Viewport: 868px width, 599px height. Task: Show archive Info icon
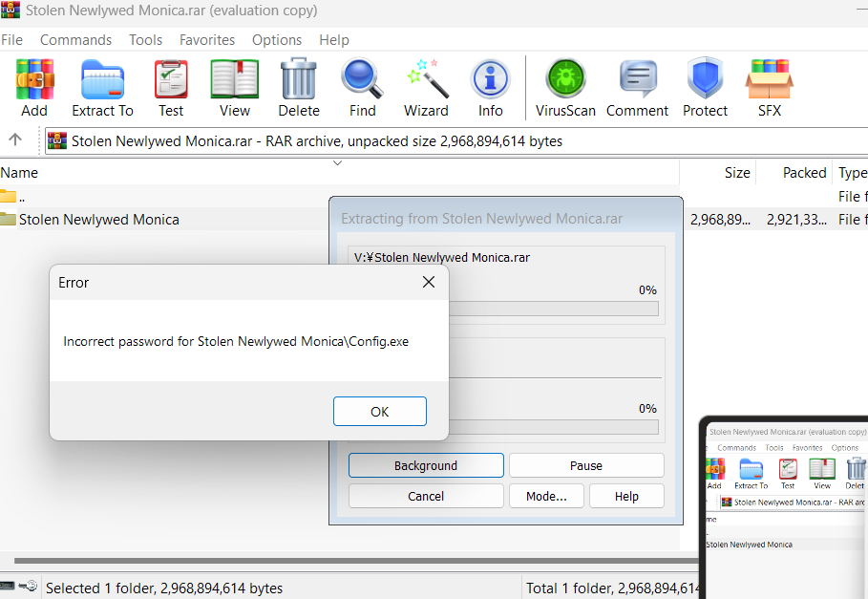click(x=491, y=79)
